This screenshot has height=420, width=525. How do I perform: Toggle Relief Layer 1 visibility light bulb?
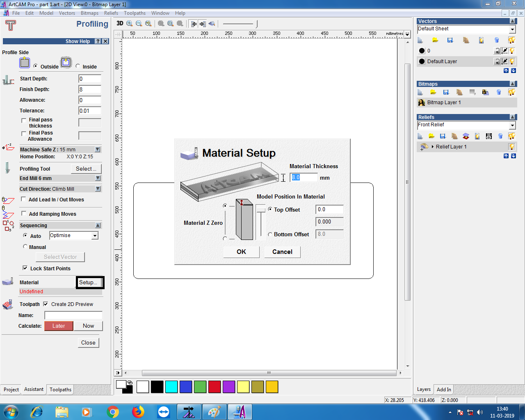512,147
